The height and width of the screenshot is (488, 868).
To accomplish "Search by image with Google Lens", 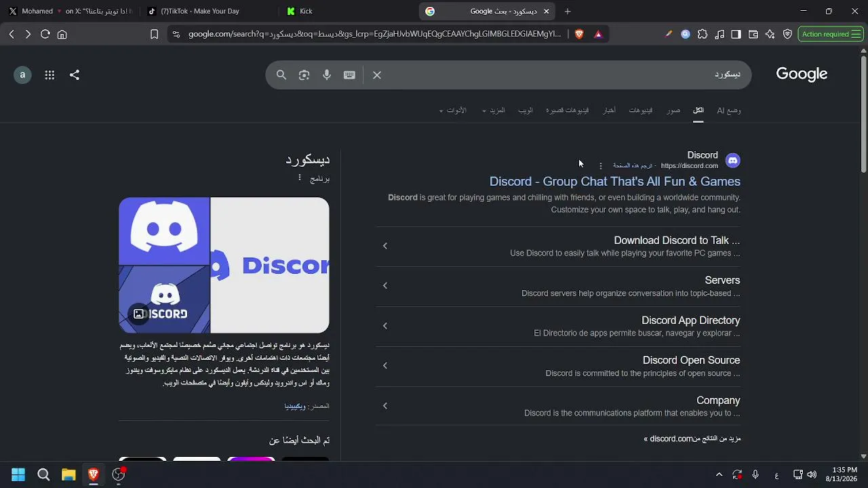I will click(304, 75).
